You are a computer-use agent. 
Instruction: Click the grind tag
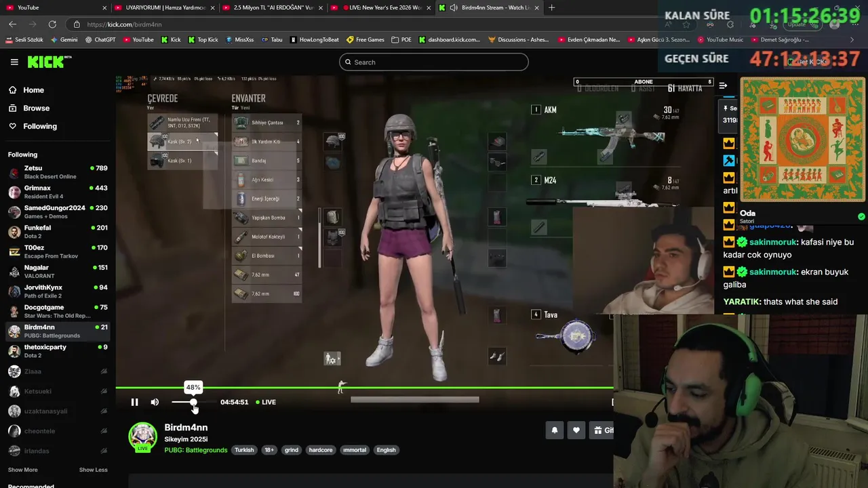[291, 450]
